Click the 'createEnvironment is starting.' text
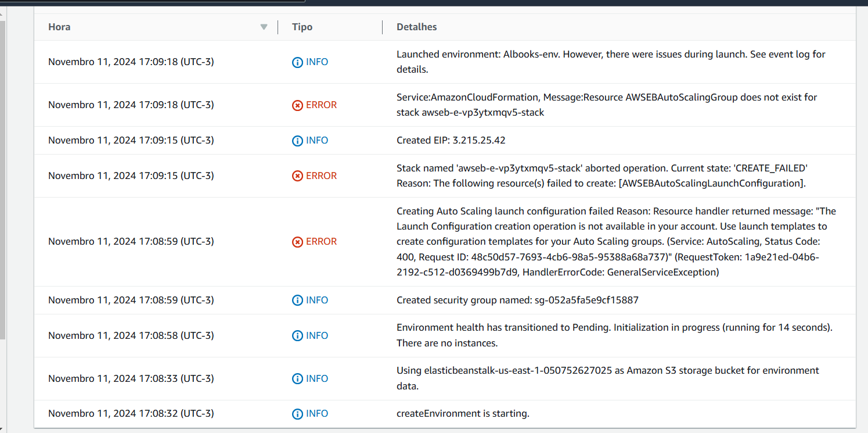 (463, 413)
